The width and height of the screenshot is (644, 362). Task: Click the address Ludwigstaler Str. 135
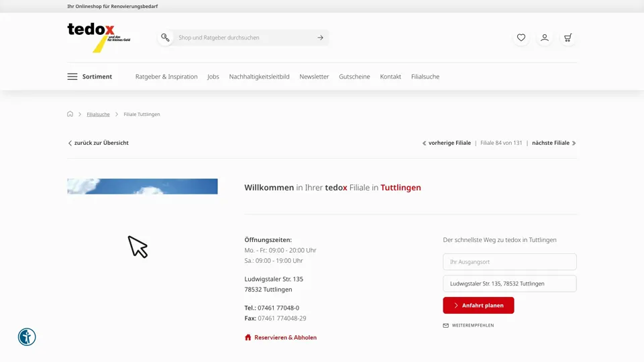coord(274,279)
